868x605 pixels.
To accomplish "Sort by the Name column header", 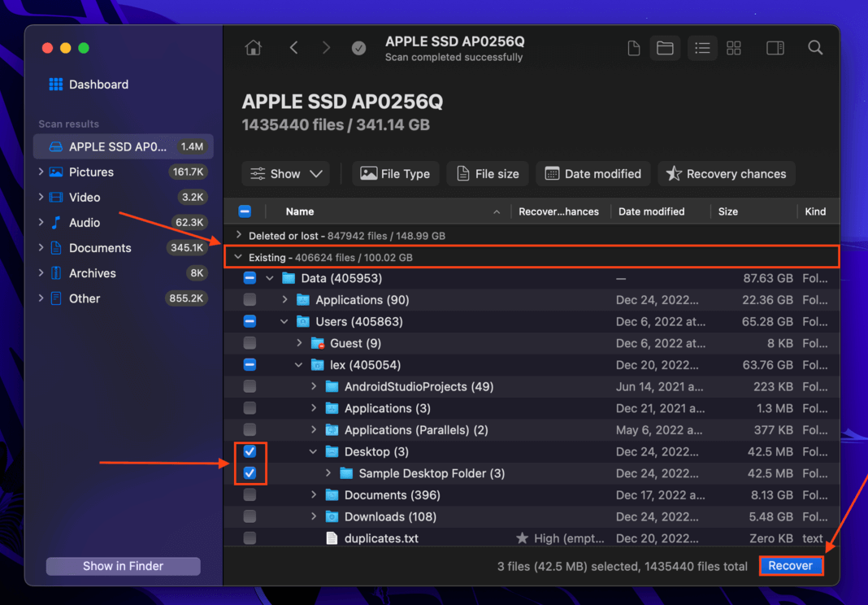I will [x=299, y=211].
